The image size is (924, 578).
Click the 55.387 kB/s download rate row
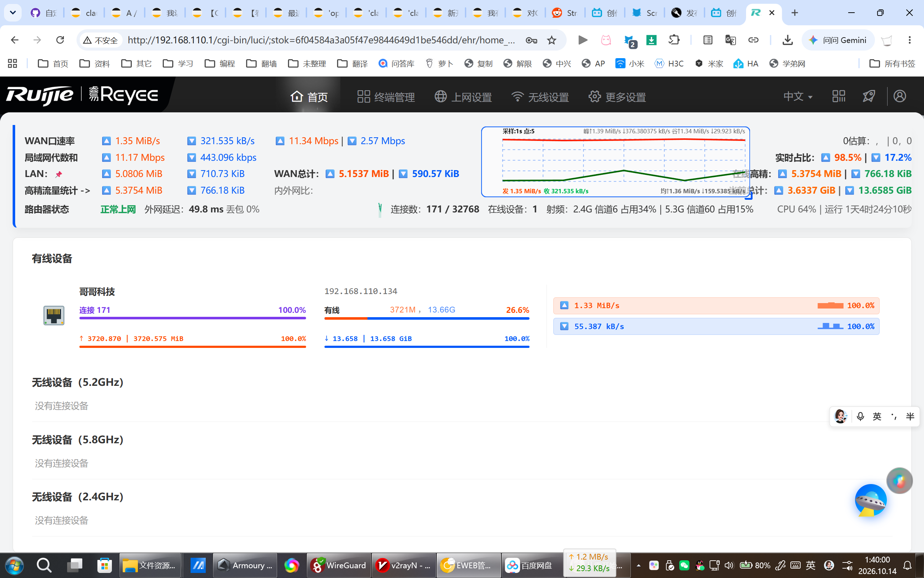[x=716, y=326]
